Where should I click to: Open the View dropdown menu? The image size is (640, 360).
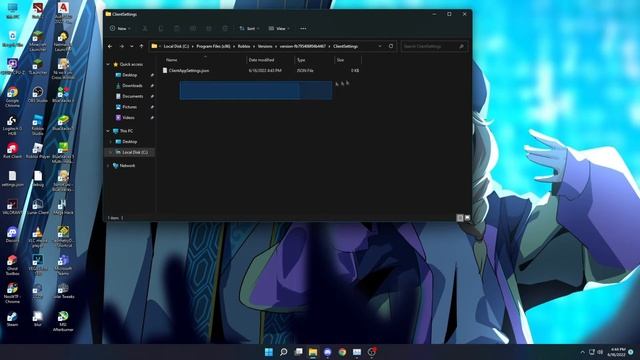(x=279, y=29)
